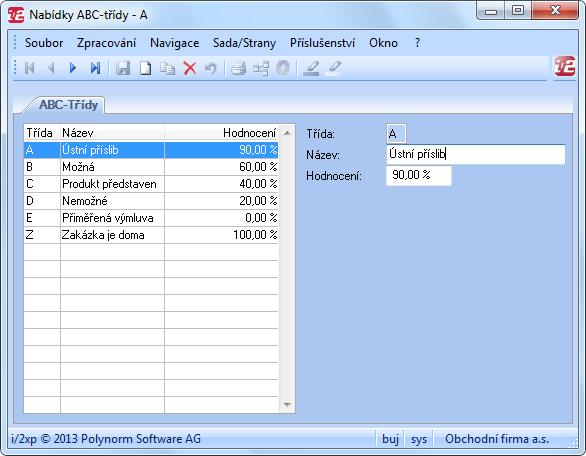Viewport: 586px width, 456px height.
Task: Go to next record arrow
Action: pos(73,68)
